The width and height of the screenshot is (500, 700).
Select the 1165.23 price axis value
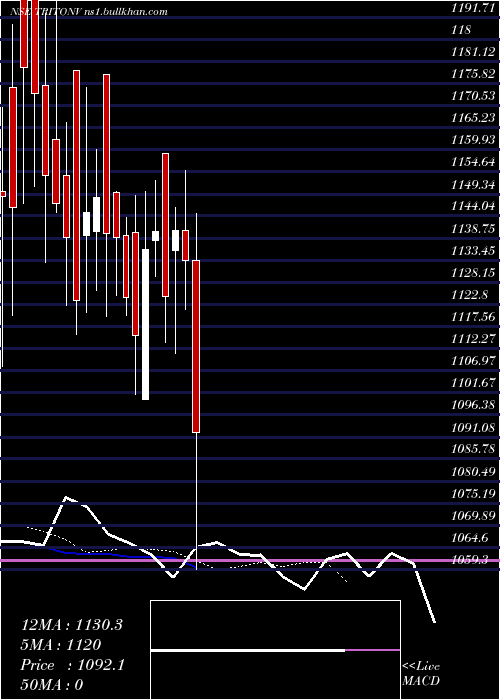click(x=473, y=118)
